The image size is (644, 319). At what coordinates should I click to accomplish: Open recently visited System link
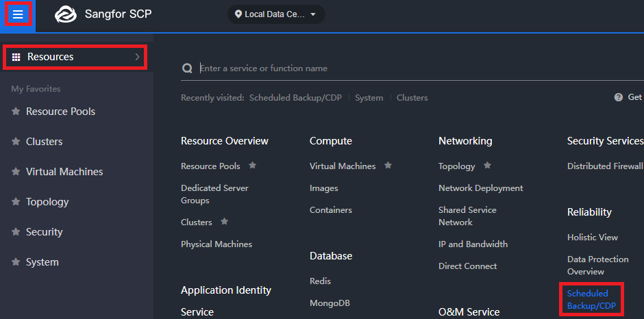click(x=369, y=98)
